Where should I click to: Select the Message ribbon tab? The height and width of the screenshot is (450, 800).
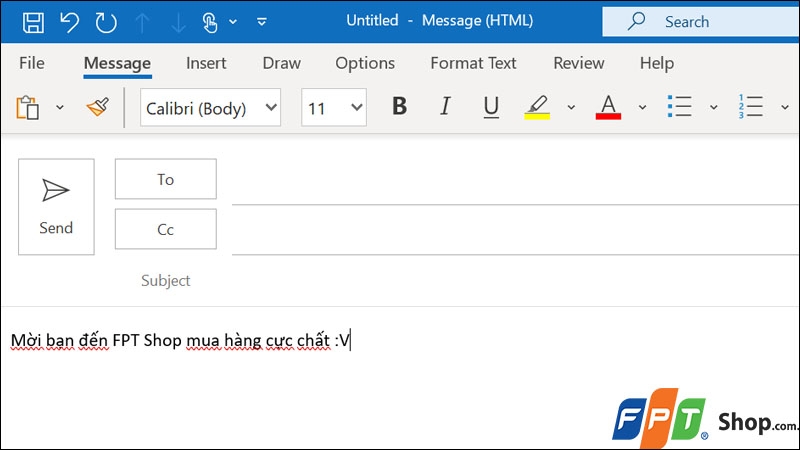pos(117,63)
